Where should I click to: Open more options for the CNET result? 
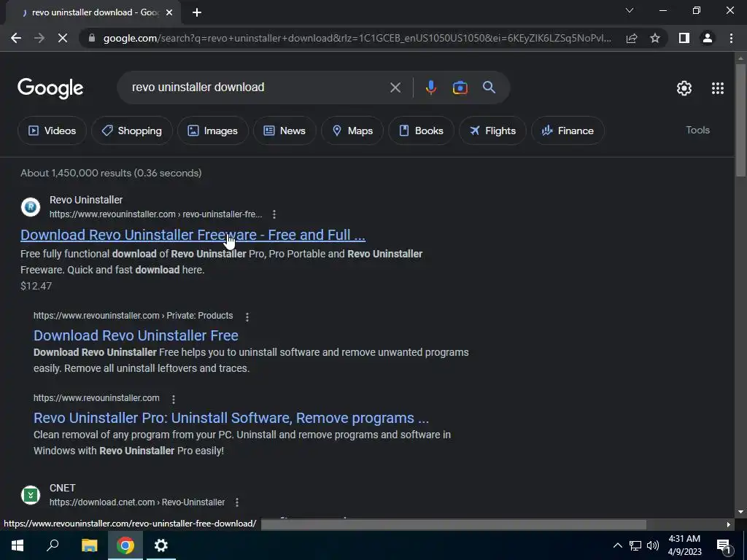[x=237, y=502]
